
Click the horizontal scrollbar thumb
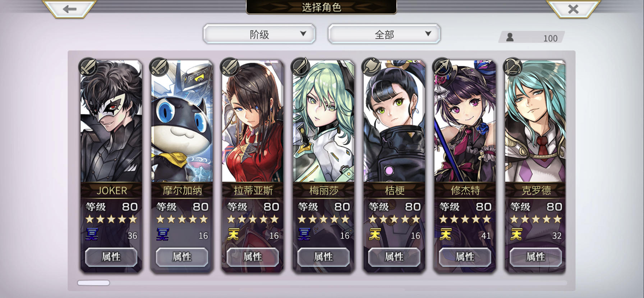[93, 283]
